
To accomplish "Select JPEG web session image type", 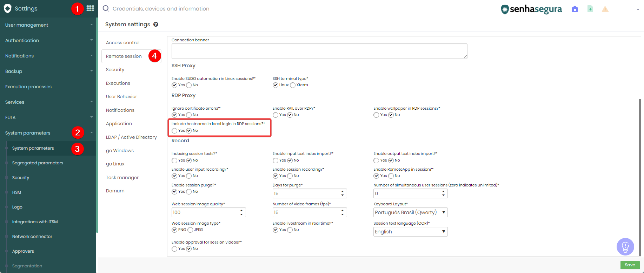I will pyautogui.click(x=190, y=230).
